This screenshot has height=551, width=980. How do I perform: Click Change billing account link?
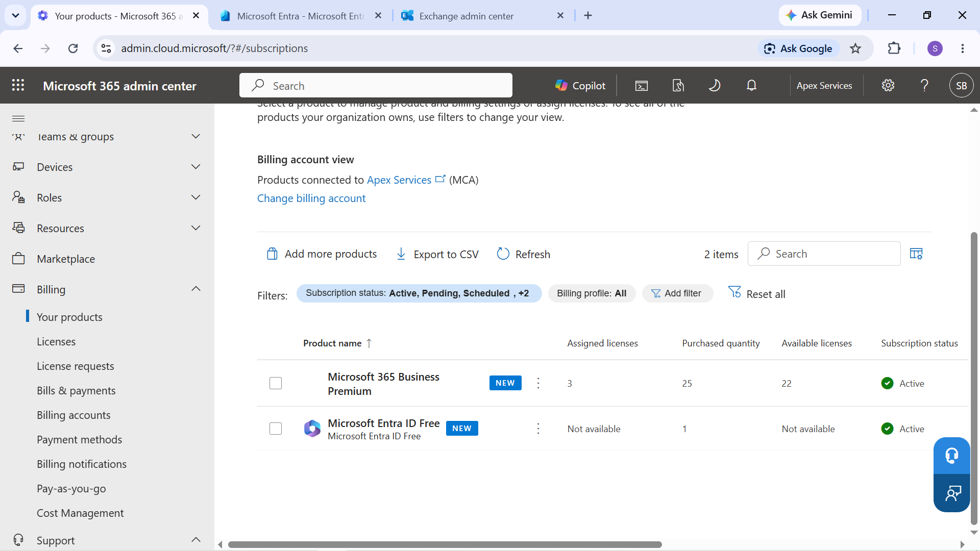[x=311, y=198]
